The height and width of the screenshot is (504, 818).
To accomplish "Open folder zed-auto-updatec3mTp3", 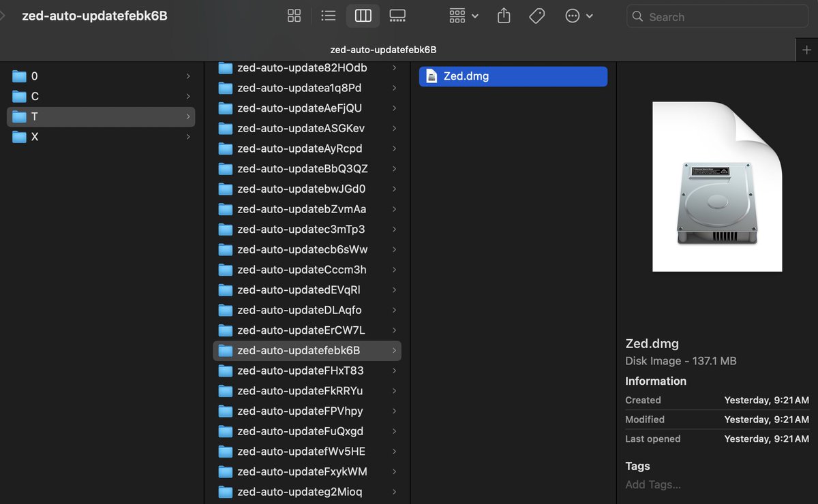I will pos(307,230).
